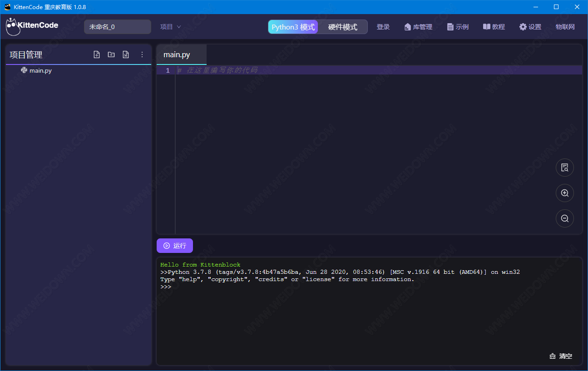Click the 教程 book icon

487,27
